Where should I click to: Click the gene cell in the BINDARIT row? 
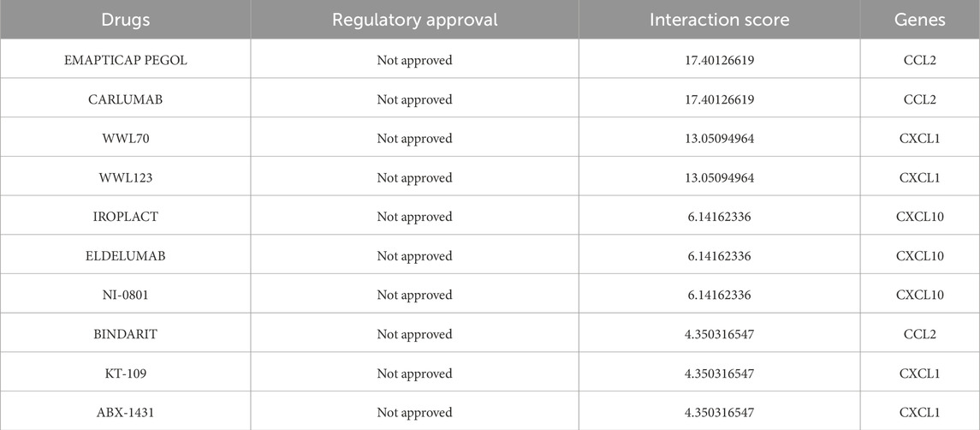click(919, 335)
